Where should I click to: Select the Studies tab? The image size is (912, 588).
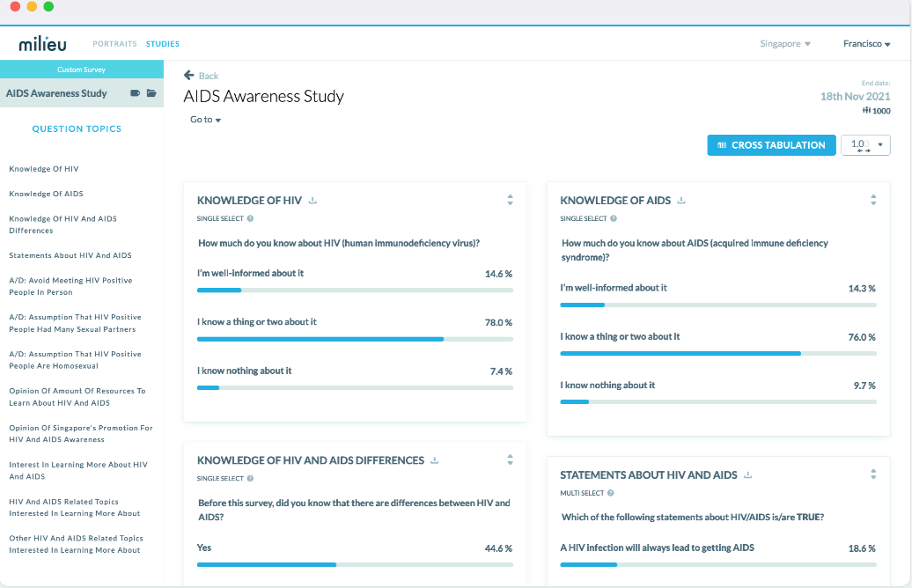tap(163, 44)
